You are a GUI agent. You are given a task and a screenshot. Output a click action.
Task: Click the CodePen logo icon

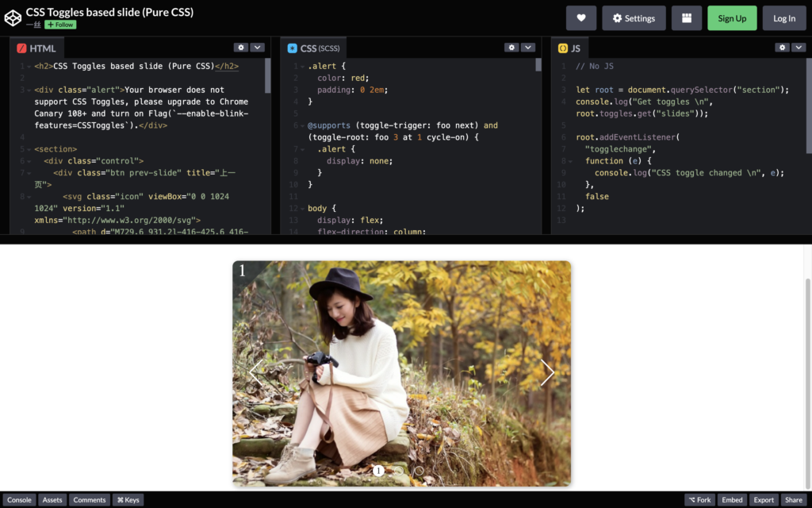13,17
